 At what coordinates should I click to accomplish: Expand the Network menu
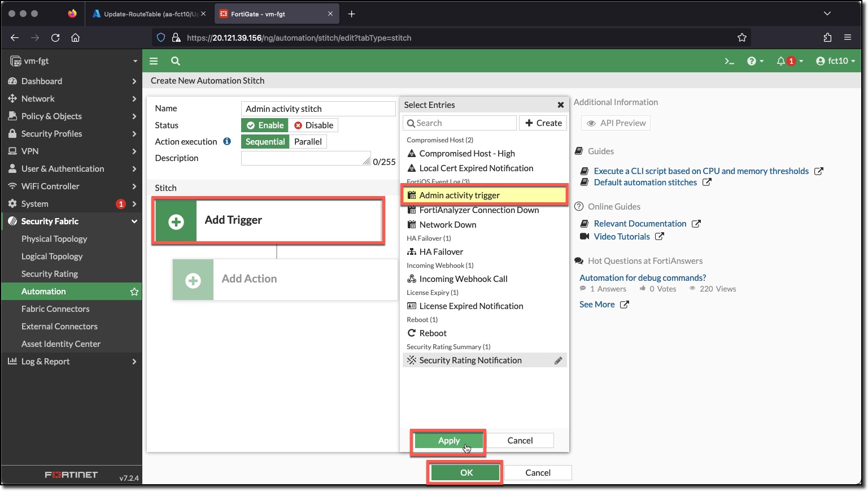pos(72,99)
